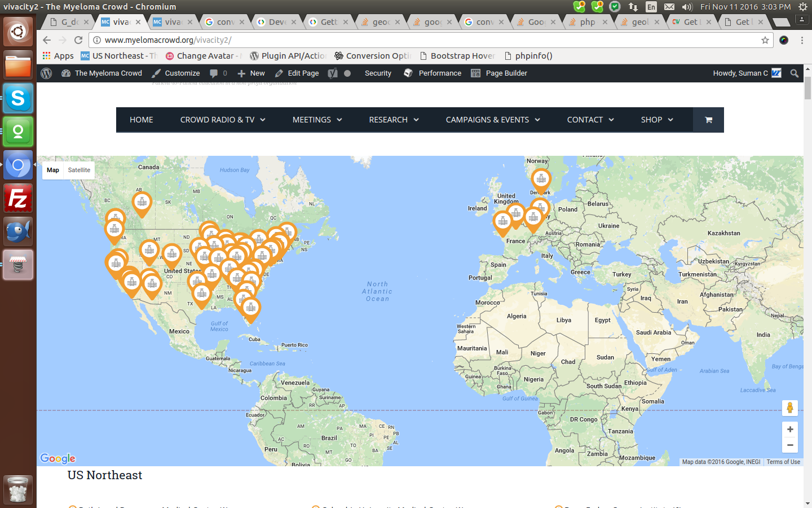This screenshot has height=508, width=812.
Task: Expand the Crowd Radio & TV menu
Action: click(x=223, y=120)
